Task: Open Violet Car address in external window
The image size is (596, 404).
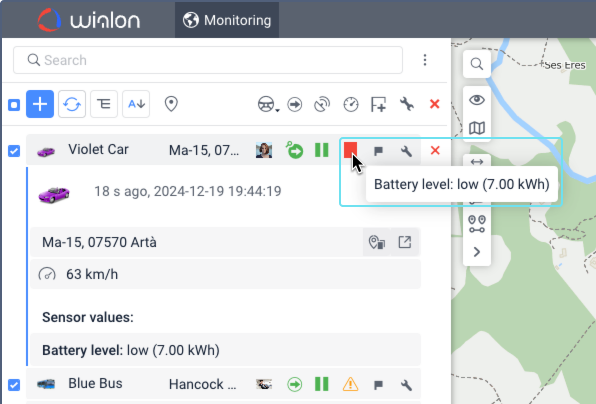Action: pos(405,242)
